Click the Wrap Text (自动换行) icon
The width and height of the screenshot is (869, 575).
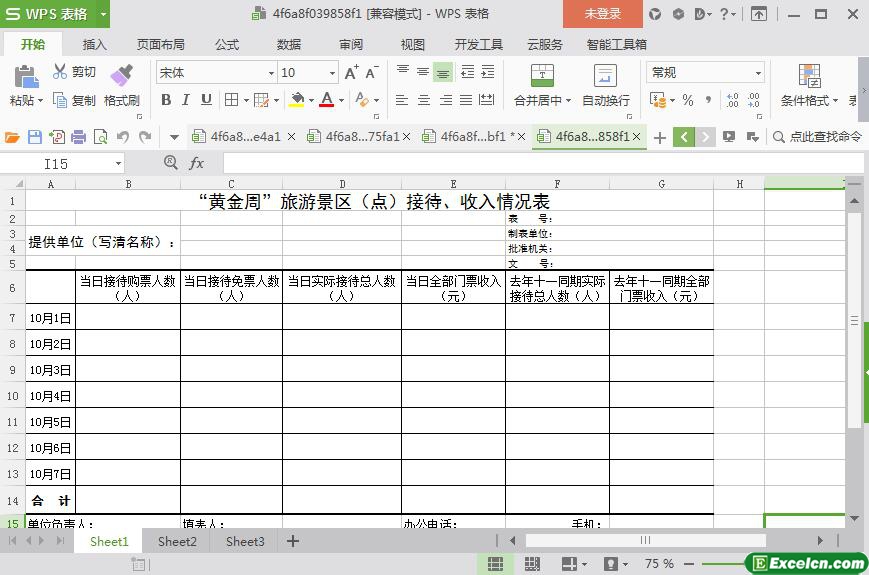tap(605, 76)
